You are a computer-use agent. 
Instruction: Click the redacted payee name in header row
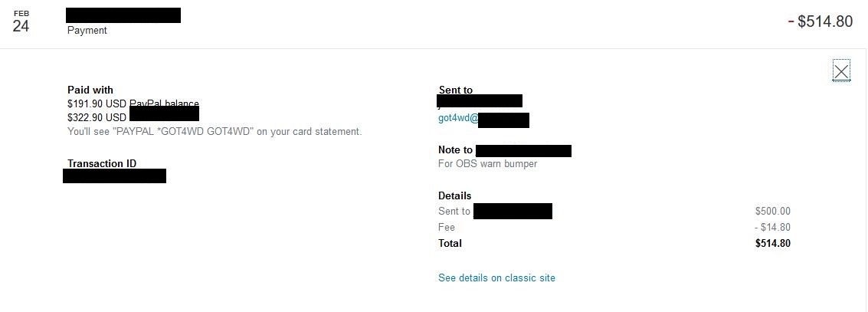[x=123, y=15]
